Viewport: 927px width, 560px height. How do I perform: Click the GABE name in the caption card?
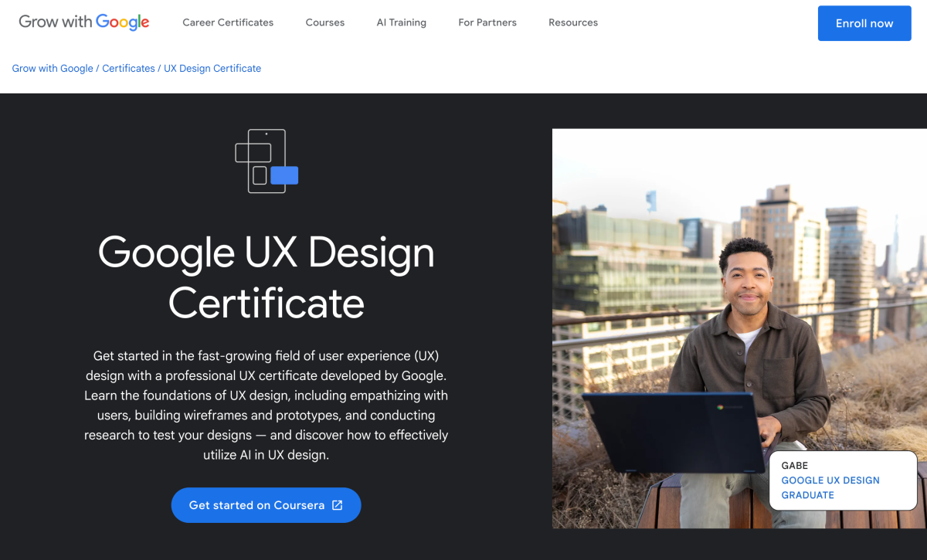(x=794, y=466)
